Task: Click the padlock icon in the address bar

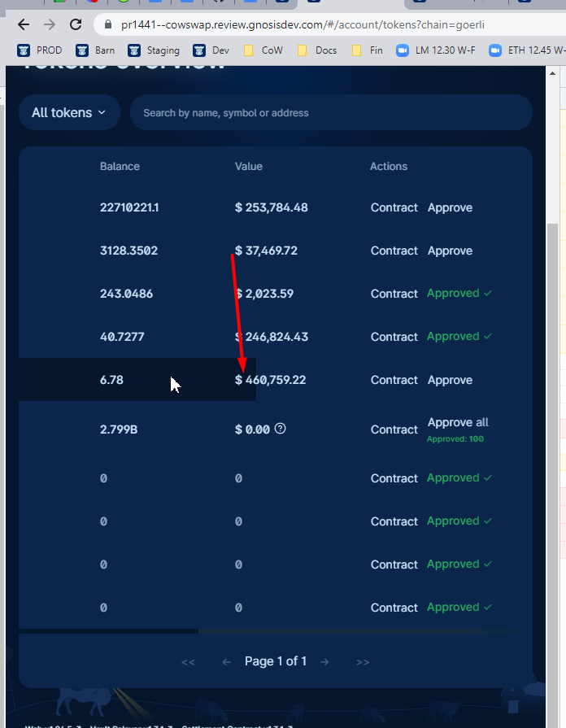Action: [107, 24]
